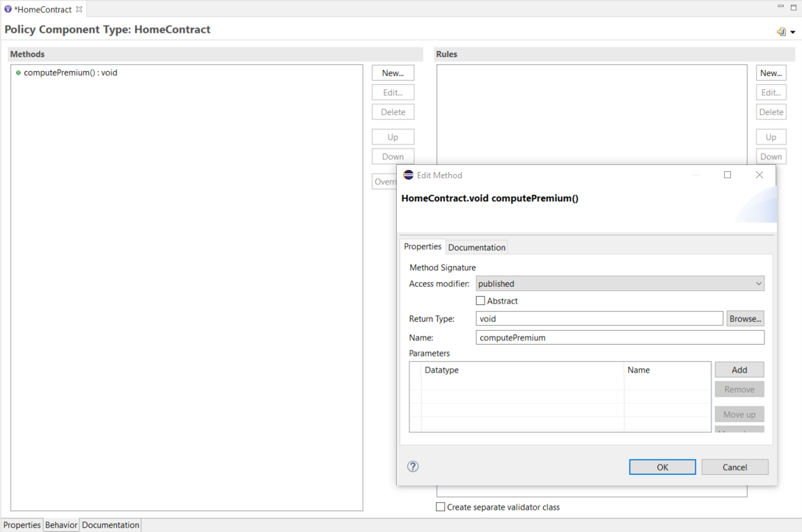Viewport: 802px width, 532px height.
Task: Open the Behavior tab at the bottom
Action: [x=61, y=524]
